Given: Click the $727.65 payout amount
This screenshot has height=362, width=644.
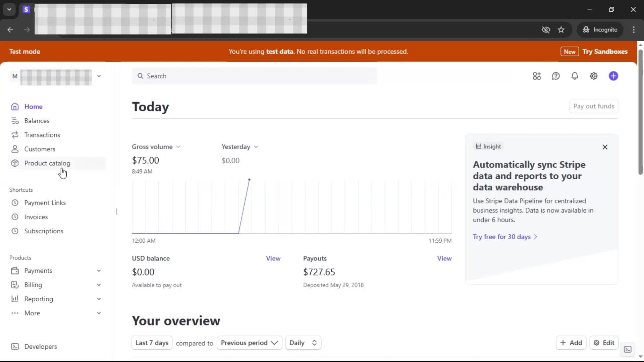Looking at the screenshot, I should coord(319,272).
